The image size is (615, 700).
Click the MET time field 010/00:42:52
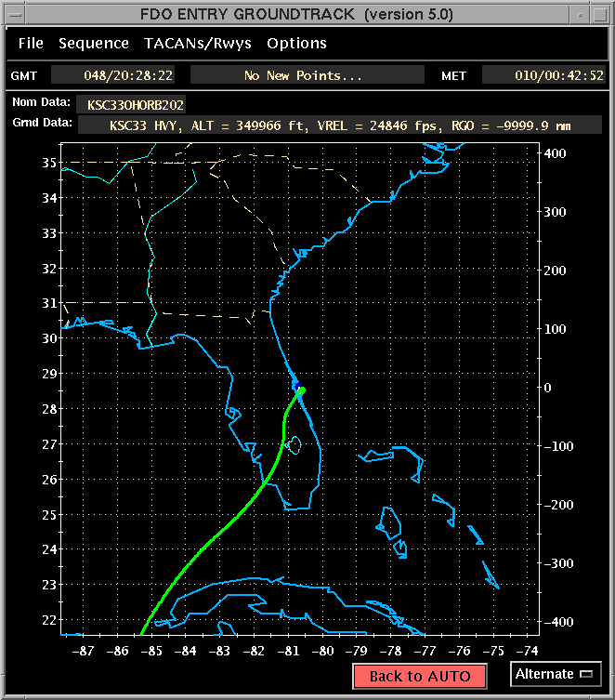544,75
